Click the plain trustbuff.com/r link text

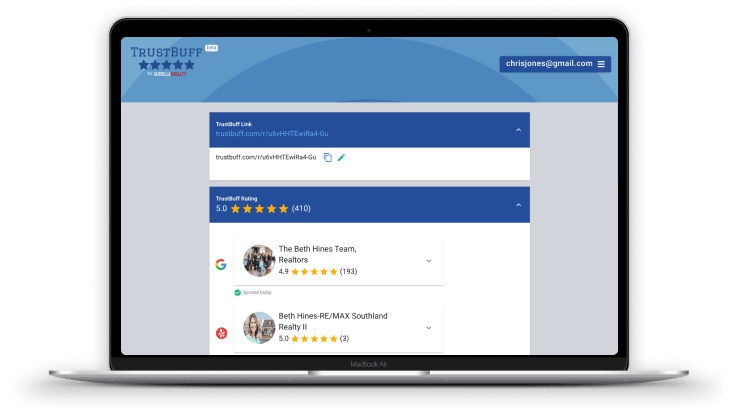click(266, 157)
